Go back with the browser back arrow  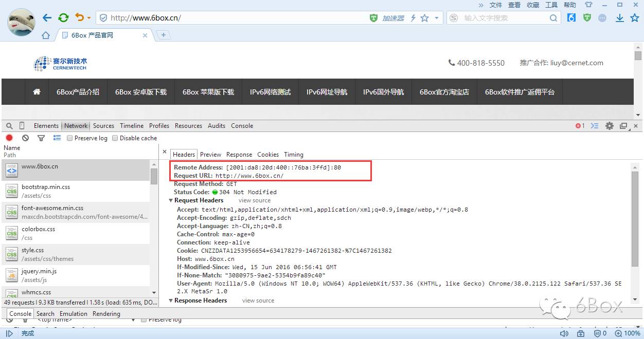coord(47,18)
